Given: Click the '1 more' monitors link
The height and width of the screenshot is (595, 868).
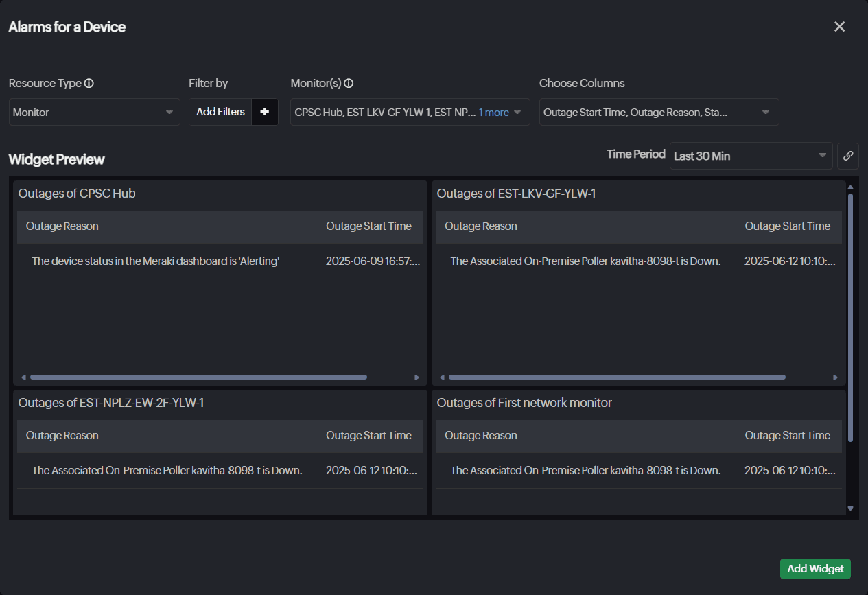Looking at the screenshot, I should click(x=493, y=113).
